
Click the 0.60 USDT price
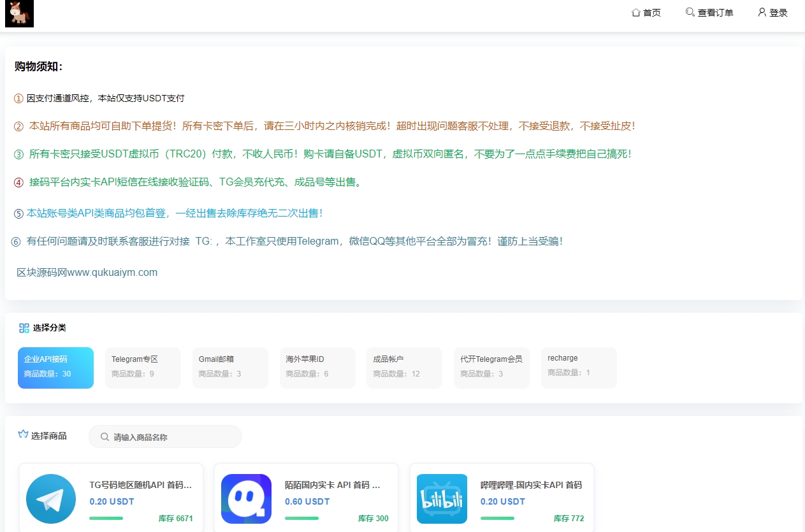point(307,501)
